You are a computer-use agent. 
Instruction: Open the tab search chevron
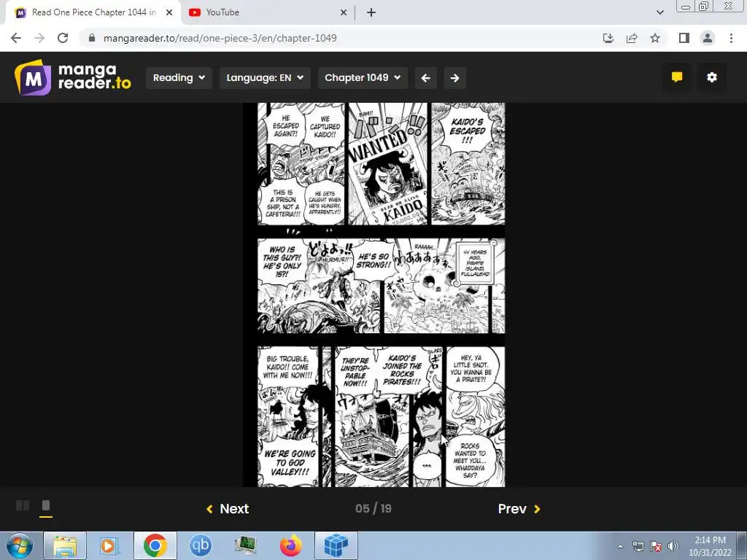[x=659, y=12]
